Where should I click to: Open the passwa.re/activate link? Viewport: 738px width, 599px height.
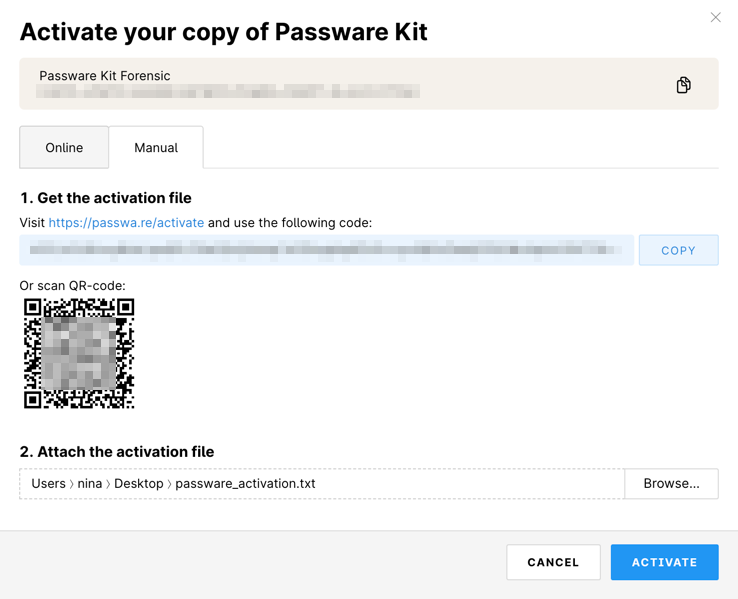click(x=126, y=223)
